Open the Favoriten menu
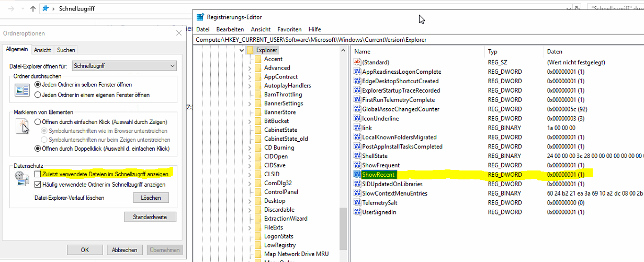The image size is (644, 262). pos(289,29)
